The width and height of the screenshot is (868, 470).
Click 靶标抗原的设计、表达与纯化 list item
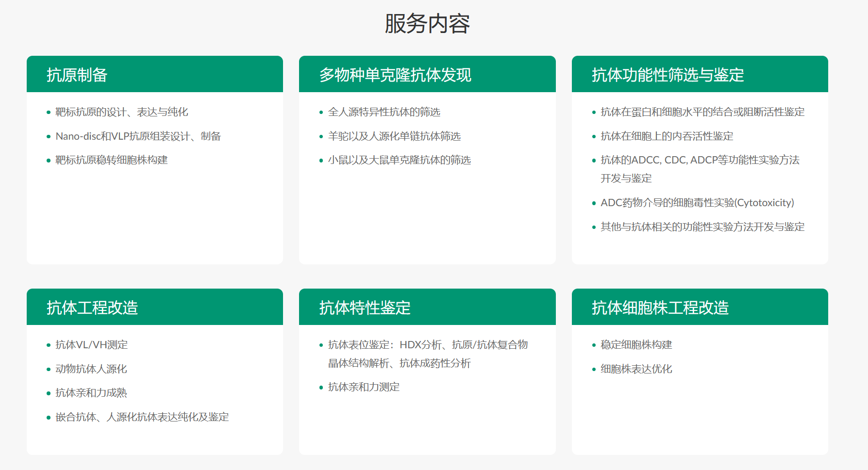[121, 112]
